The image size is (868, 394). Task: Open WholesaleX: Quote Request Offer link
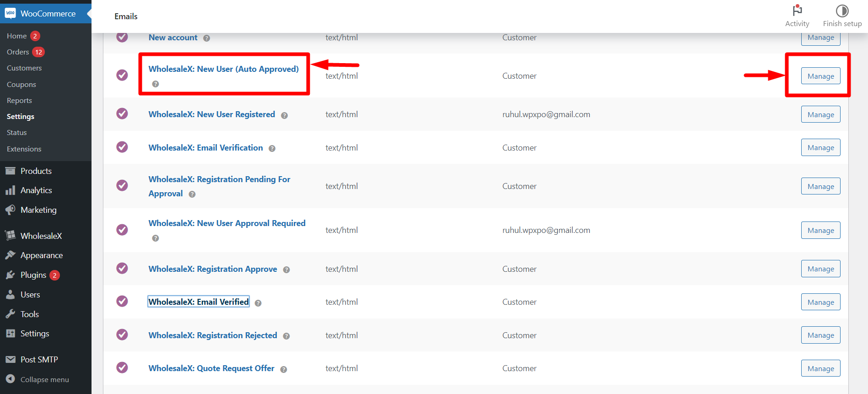point(211,368)
